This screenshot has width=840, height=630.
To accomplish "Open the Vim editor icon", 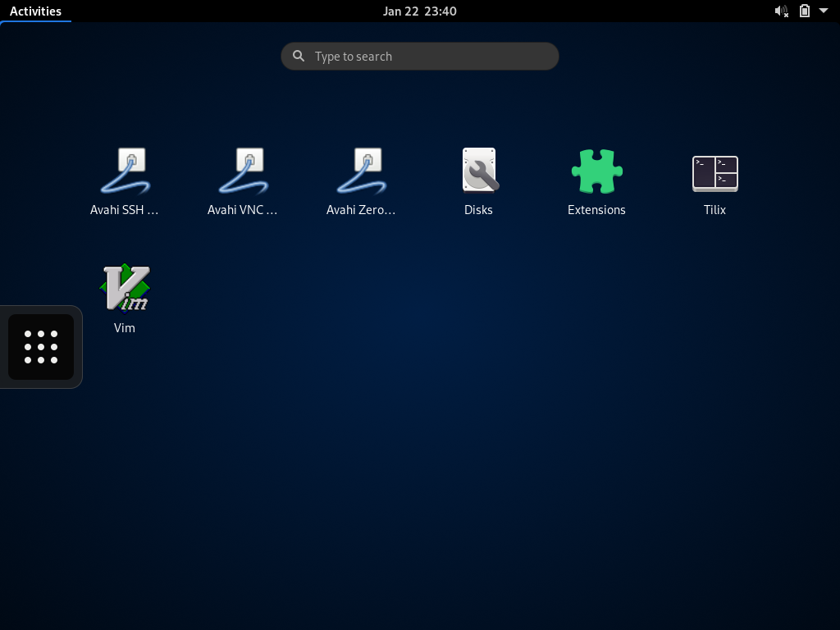I will (125, 288).
